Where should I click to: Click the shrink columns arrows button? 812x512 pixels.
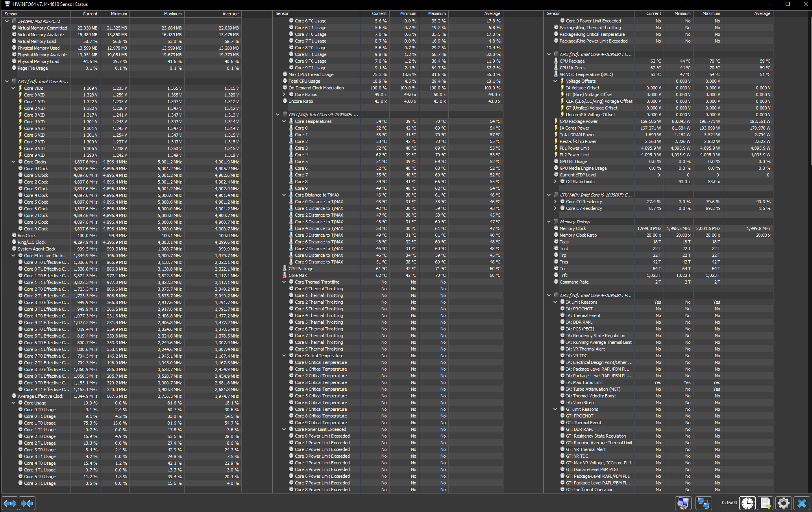click(x=27, y=503)
